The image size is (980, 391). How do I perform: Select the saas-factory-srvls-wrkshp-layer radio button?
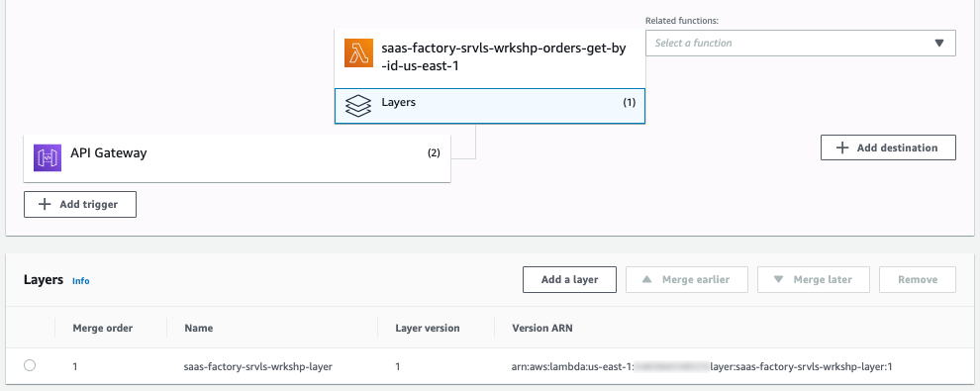point(30,366)
